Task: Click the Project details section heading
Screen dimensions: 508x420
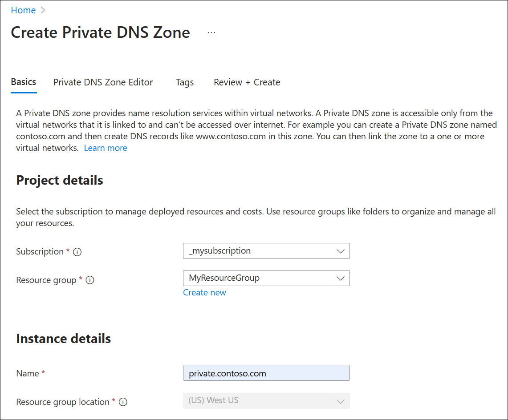Action: pos(59,181)
